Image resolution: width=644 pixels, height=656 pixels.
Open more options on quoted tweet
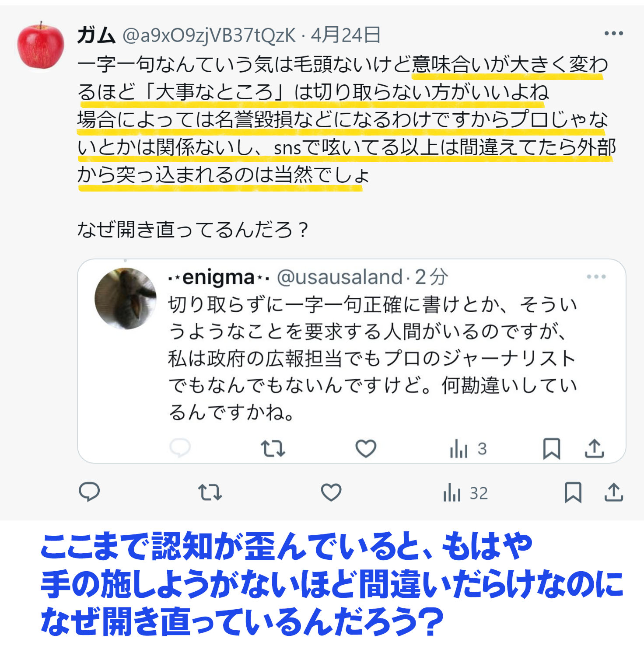(x=596, y=276)
